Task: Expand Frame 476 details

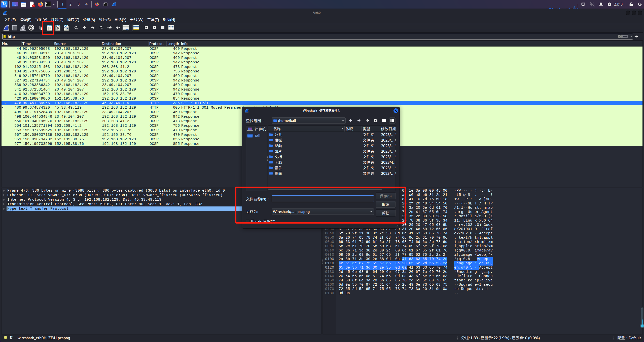Action: (x=4, y=191)
